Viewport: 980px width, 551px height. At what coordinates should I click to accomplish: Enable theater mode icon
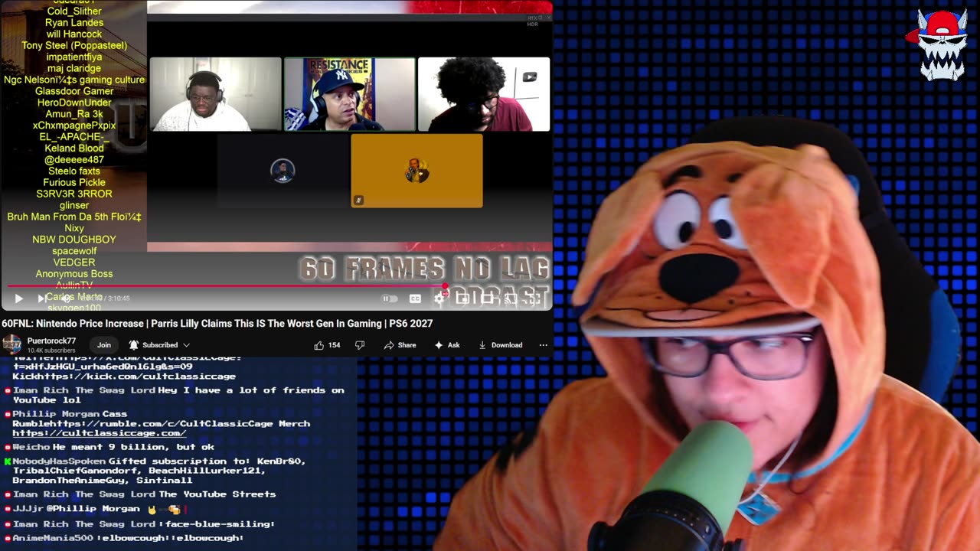coord(487,298)
